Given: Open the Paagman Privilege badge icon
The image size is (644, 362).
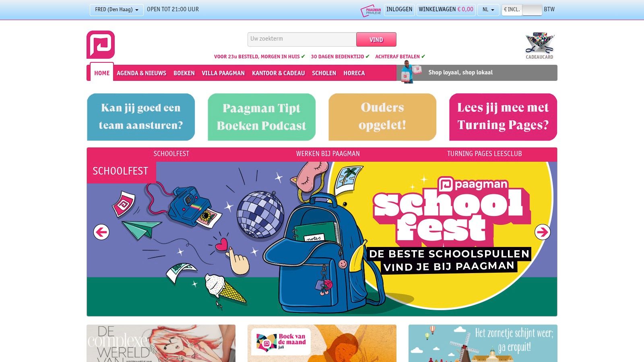Looking at the screenshot, I should (371, 10).
